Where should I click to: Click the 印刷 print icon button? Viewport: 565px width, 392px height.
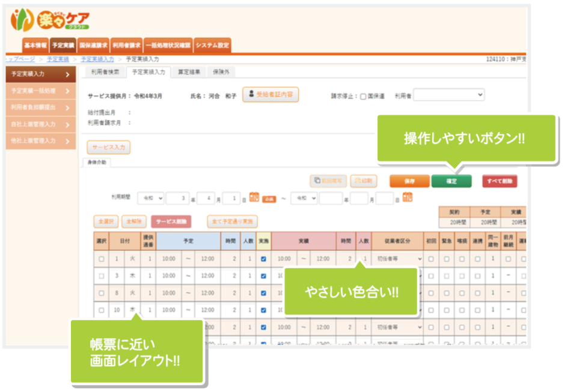pos(364,181)
